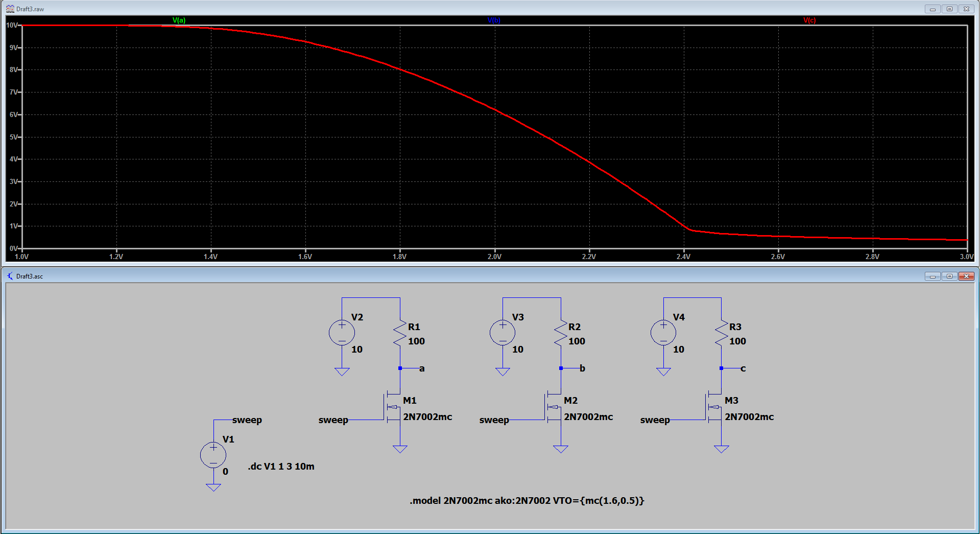Click V3's value 10
The width and height of the screenshot is (980, 534).
518,349
